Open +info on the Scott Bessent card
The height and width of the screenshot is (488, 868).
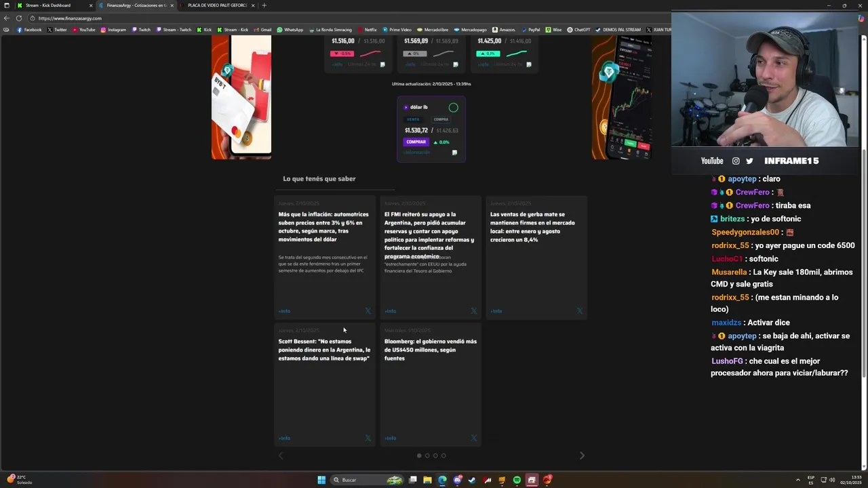tap(284, 438)
